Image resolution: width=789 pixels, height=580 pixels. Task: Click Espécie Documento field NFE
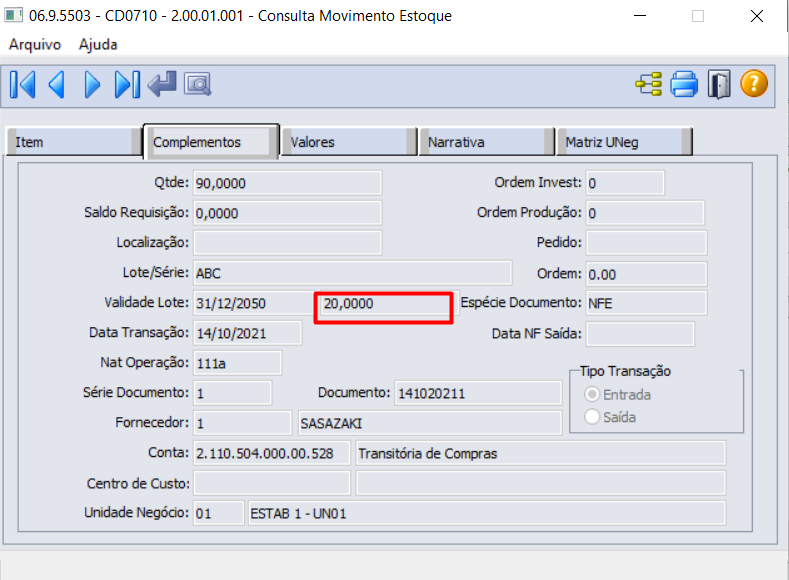(x=646, y=303)
